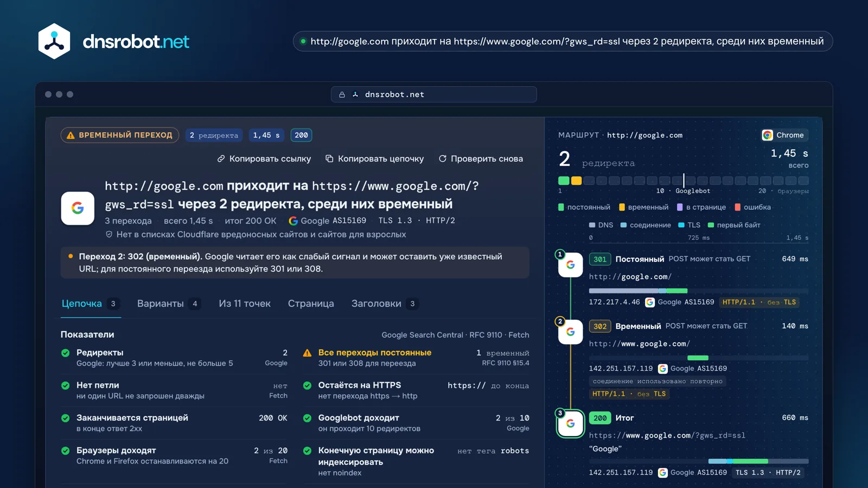The image size is (868, 488).
Task: Click the 1,45 s badge in header
Action: 266,136
